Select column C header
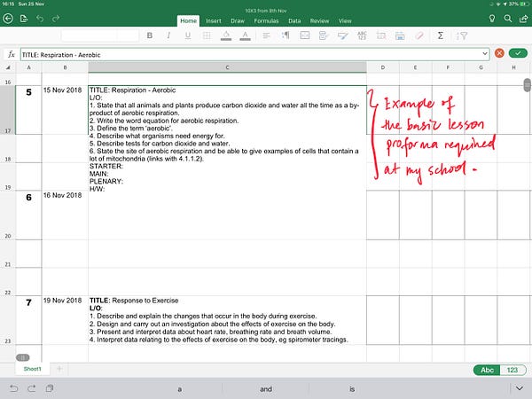Screen dimensions: 532x399 [227, 67]
